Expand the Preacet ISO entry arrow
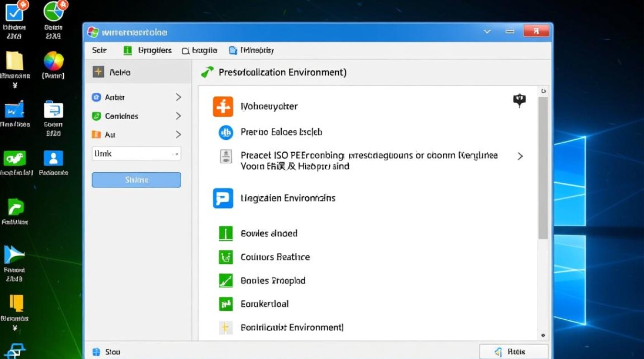 520,156
